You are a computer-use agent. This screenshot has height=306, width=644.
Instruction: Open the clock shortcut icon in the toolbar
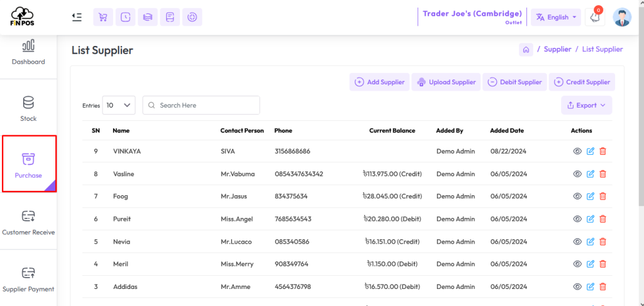click(x=125, y=17)
